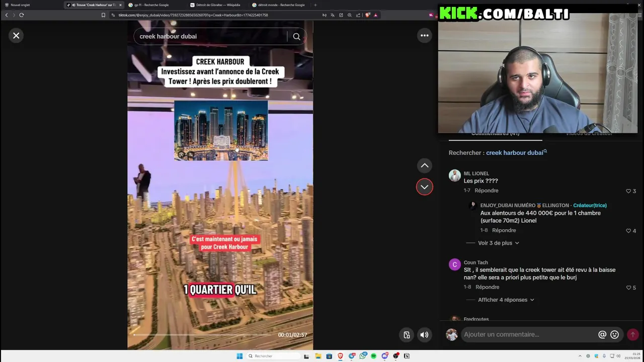This screenshot has width=644, height=362.
Task: Click Coun Tach's purple avatar
Action: [455, 264]
